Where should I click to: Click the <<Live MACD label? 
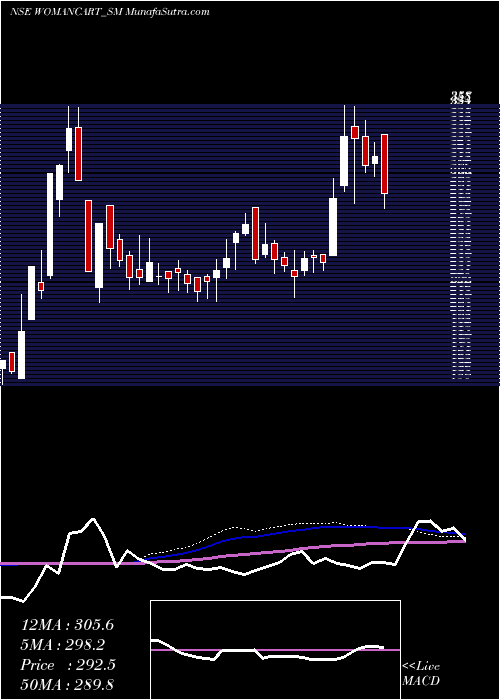click(421, 674)
